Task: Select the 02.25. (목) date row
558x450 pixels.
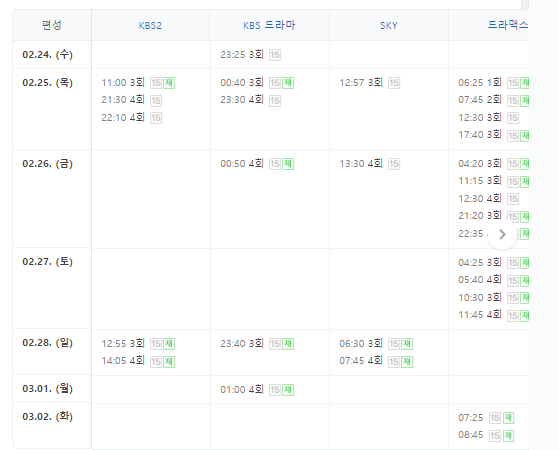Action: [47, 83]
